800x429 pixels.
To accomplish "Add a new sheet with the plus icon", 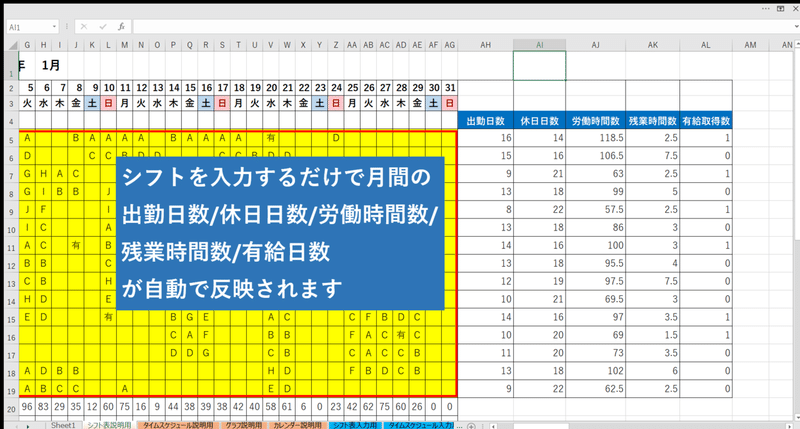I will pos(471,426).
